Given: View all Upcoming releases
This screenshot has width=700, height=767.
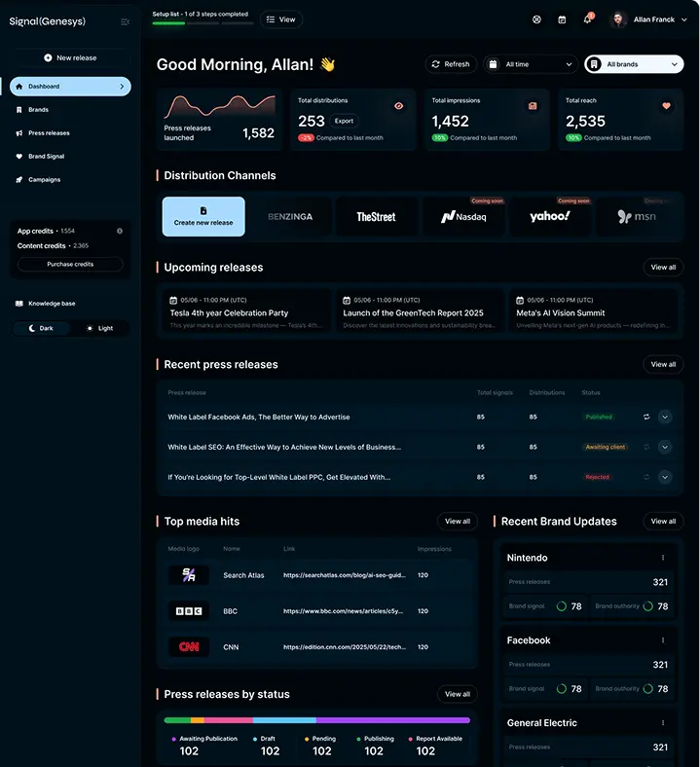Looking at the screenshot, I should coord(663,267).
